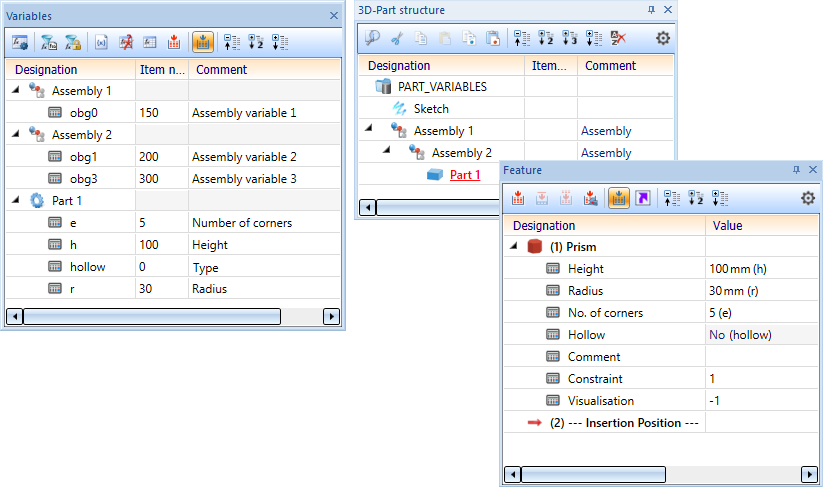The width and height of the screenshot is (823, 487).
Task: Click Variables panel horizontal scrollbar thumb
Action: 152,316
